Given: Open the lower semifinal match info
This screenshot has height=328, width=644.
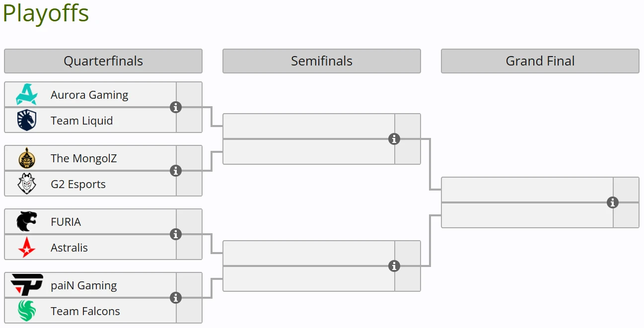Looking at the screenshot, I should pyautogui.click(x=394, y=266).
